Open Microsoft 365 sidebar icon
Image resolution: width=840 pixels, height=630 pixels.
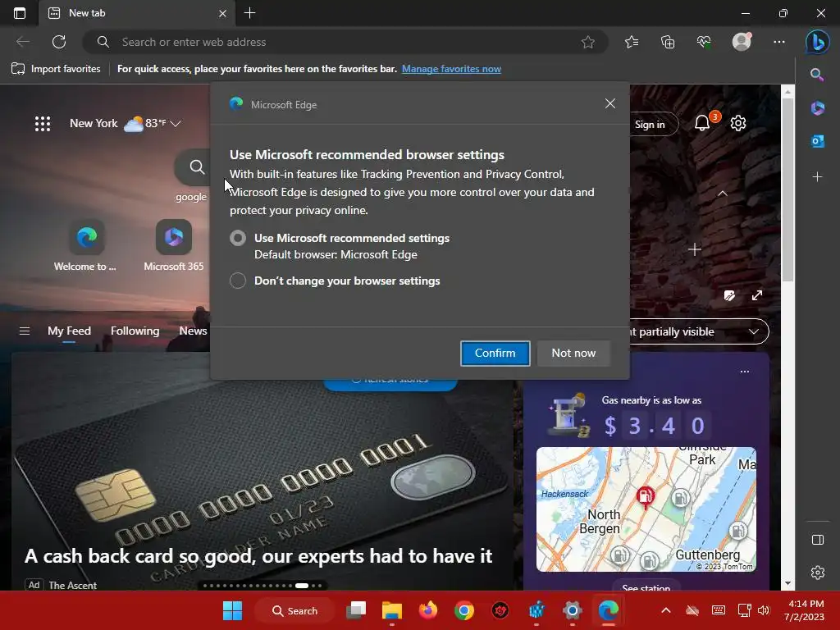pos(817,108)
